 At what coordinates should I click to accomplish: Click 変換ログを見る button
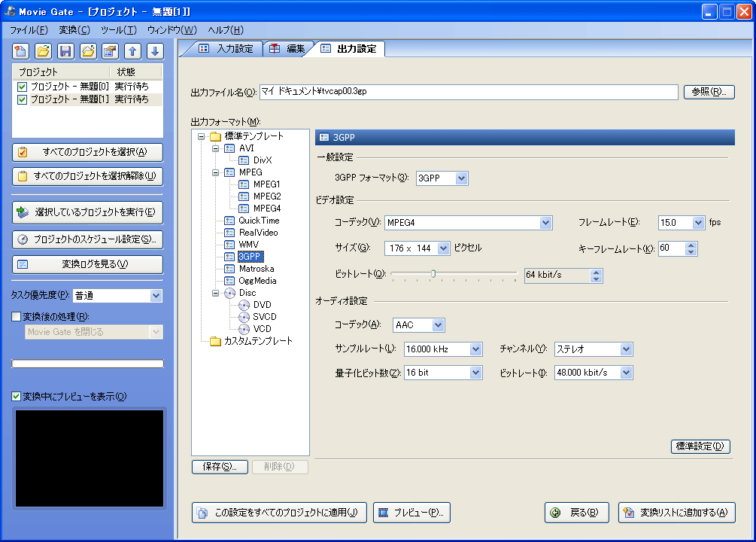(x=88, y=264)
